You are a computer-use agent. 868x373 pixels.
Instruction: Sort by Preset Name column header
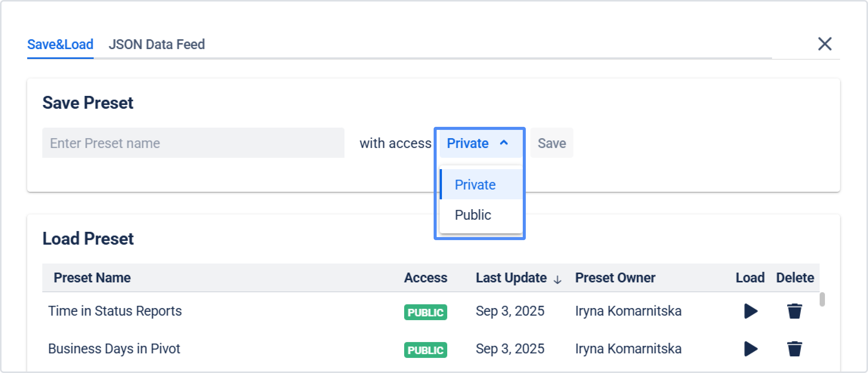(x=92, y=278)
